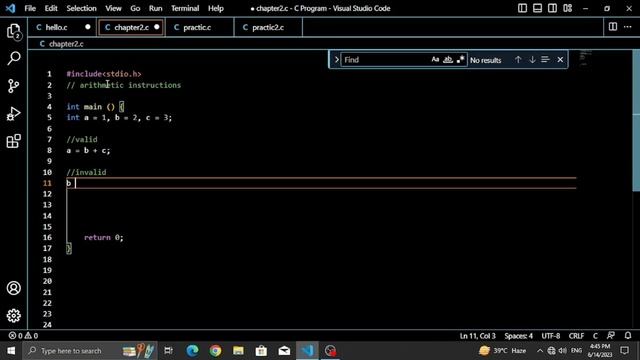The width and height of the screenshot is (640, 360).
Task: Click the ENG language indicator
Action: pyautogui.click(x=576, y=351)
